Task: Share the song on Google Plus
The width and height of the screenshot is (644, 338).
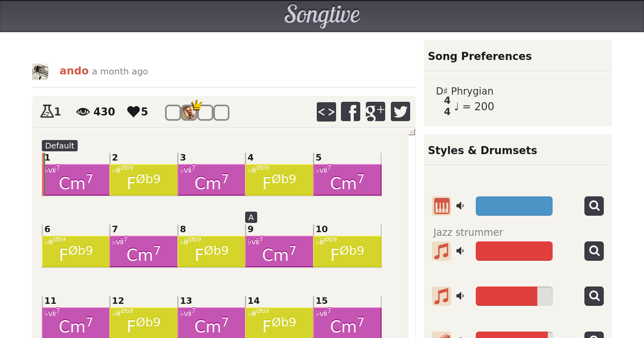Action: [x=375, y=111]
